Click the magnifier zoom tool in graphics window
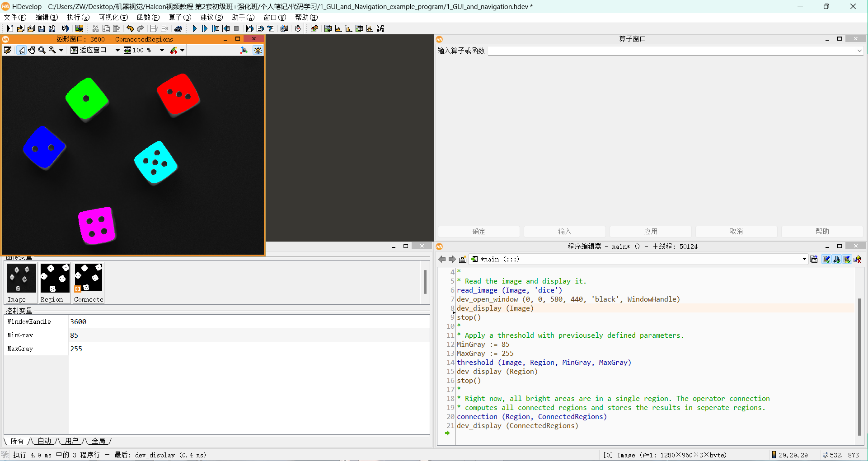The width and height of the screenshot is (868, 461). pyautogui.click(x=42, y=50)
